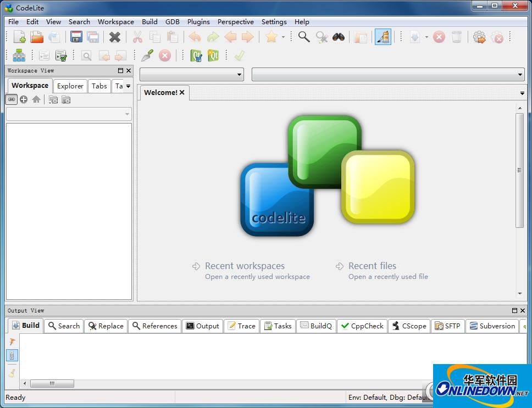
Task: Switch to the CppCheck output tab
Action: click(362, 326)
